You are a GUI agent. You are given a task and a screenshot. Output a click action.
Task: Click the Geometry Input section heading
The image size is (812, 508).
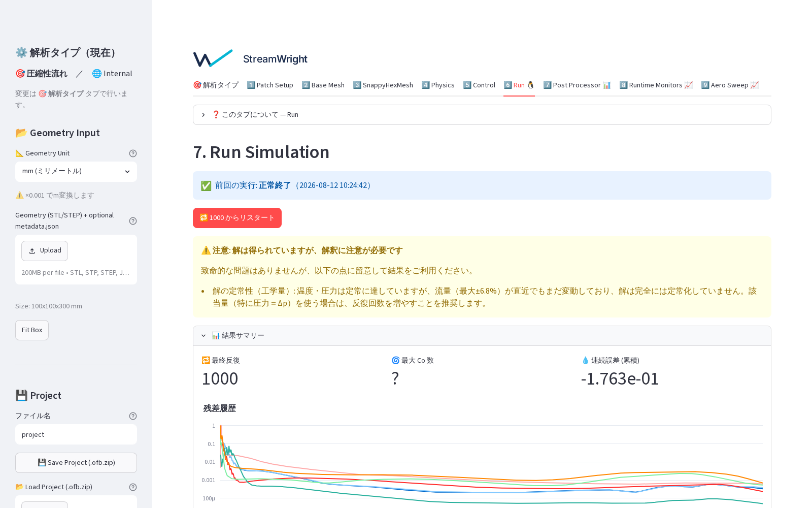click(x=57, y=133)
